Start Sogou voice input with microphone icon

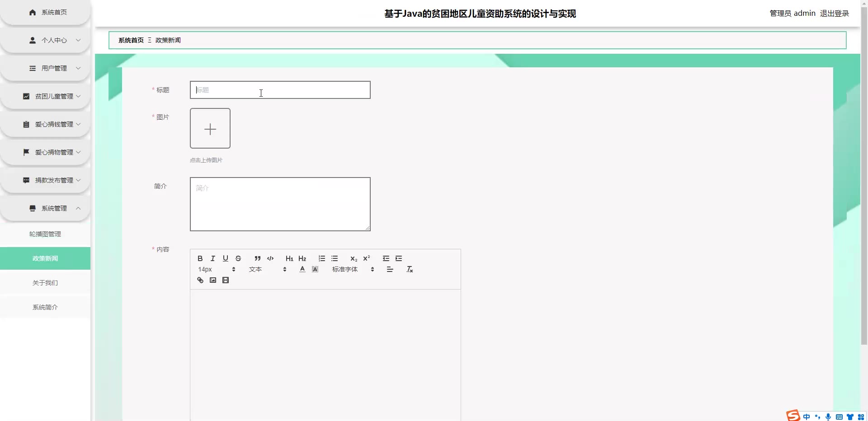point(828,417)
